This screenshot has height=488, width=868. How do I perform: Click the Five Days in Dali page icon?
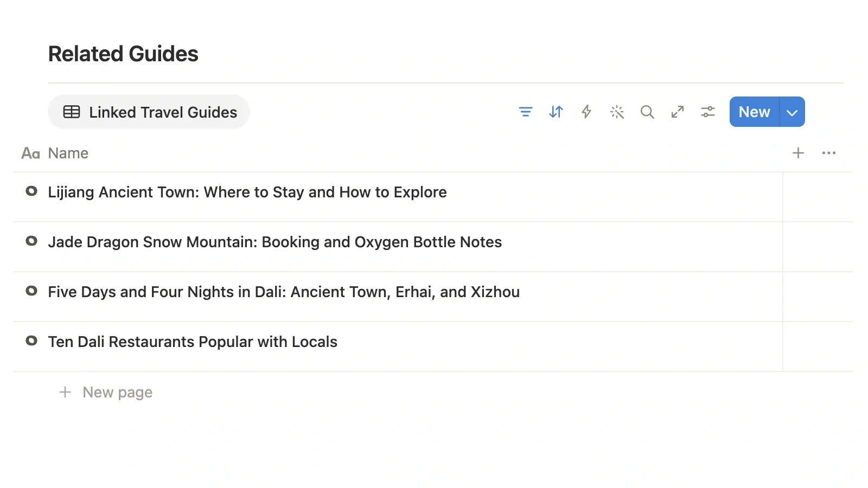pyautogui.click(x=31, y=291)
